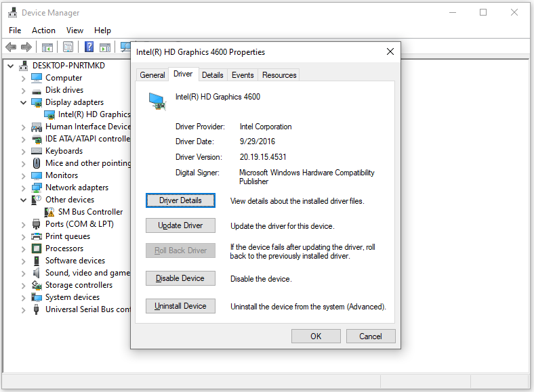Collapse the Display adapters node
Image resolution: width=534 pixels, height=392 pixels.
[x=23, y=102]
